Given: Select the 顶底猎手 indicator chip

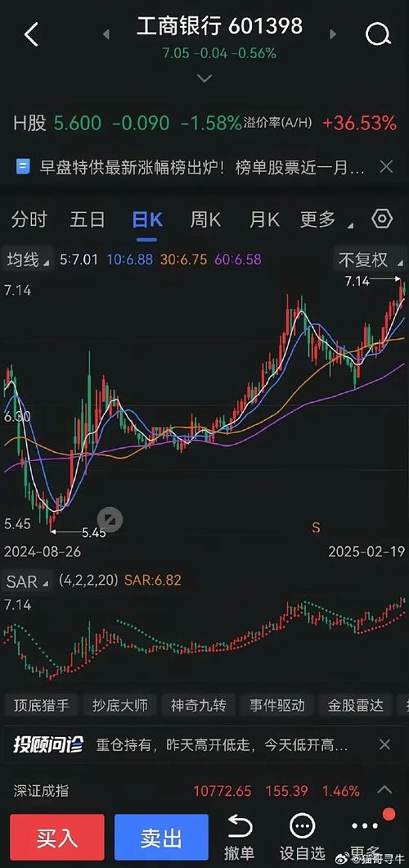Looking at the screenshot, I should [x=40, y=705].
